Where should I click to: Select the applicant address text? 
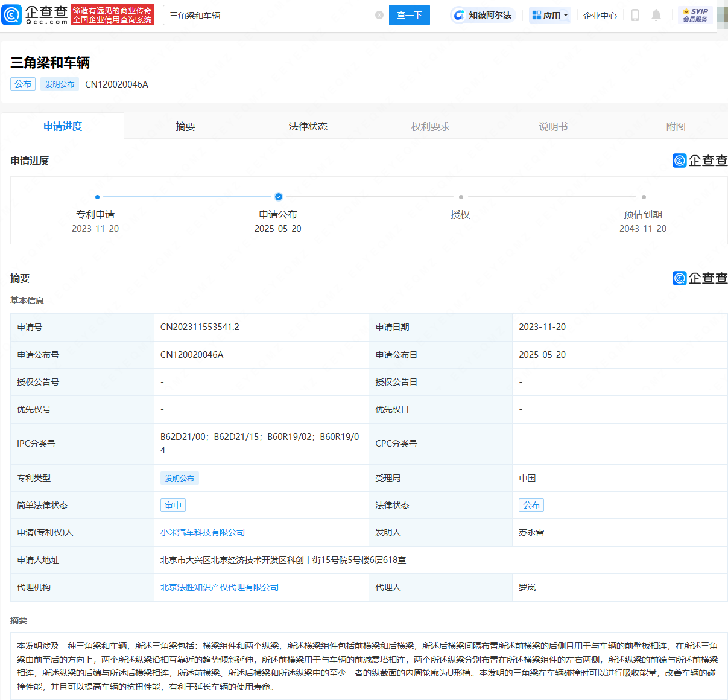point(283,560)
